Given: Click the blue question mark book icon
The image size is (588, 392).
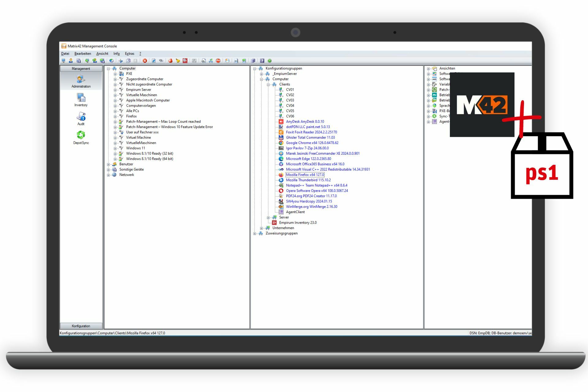Looking at the screenshot, I should (262, 61).
